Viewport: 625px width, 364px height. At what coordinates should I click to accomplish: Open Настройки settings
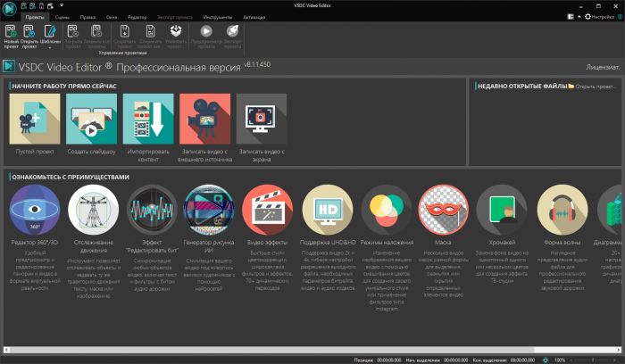(x=599, y=17)
